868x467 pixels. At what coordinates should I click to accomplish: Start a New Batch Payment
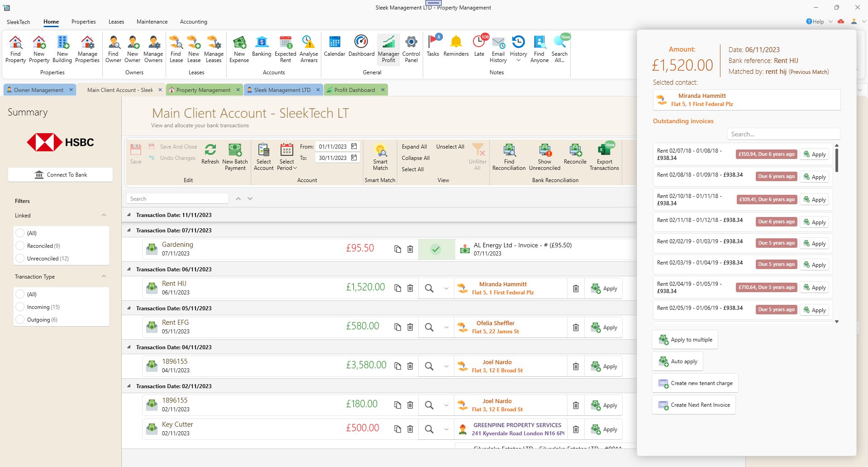coord(235,157)
